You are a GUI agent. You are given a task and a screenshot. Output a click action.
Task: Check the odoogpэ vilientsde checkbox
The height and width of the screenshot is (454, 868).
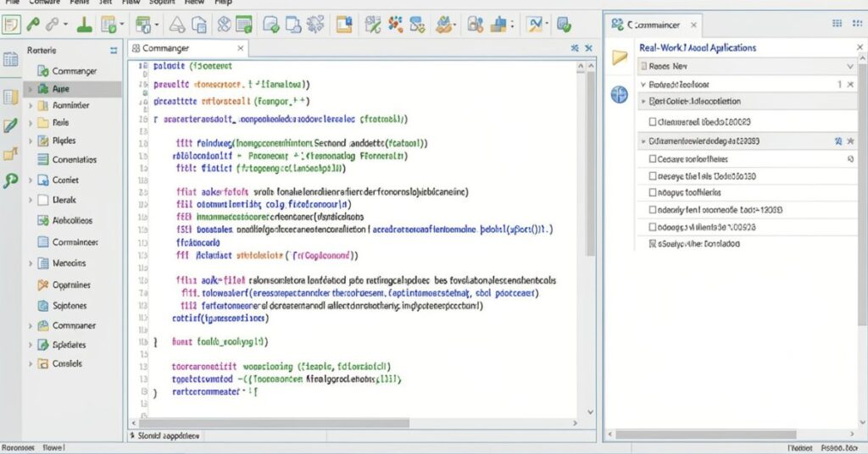coord(652,227)
